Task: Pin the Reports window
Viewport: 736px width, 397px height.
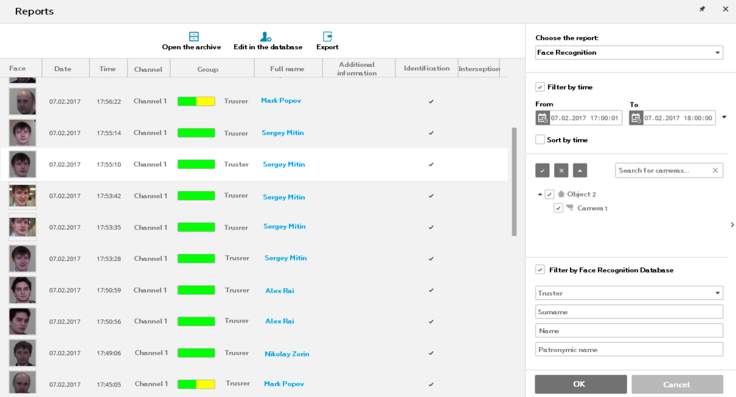Action: pos(702,9)
